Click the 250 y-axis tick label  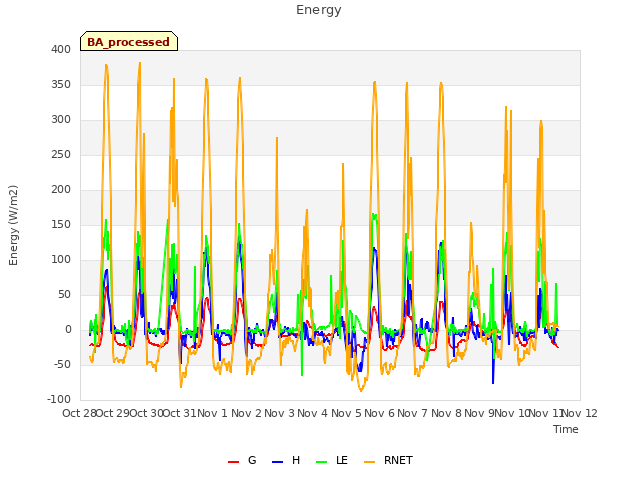(x=61, y=155)
